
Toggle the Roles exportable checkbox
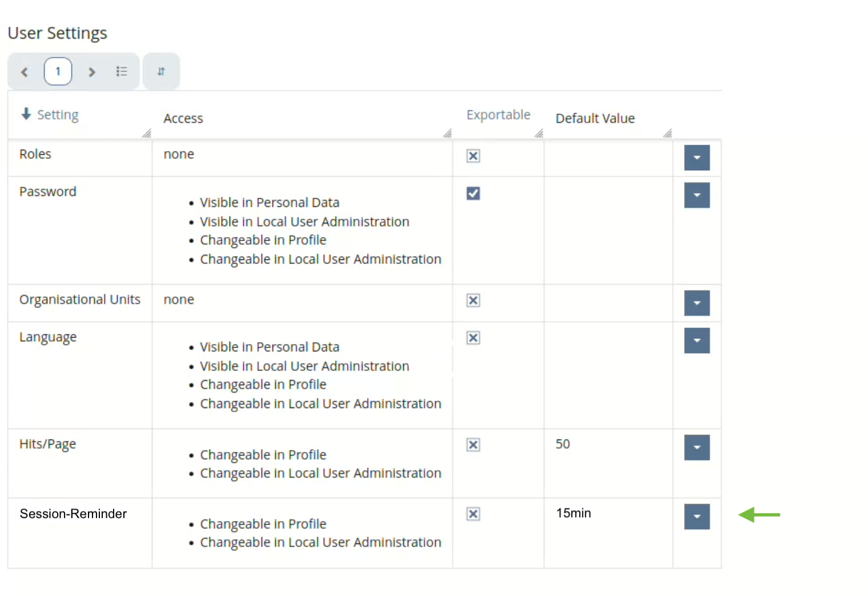473,156
